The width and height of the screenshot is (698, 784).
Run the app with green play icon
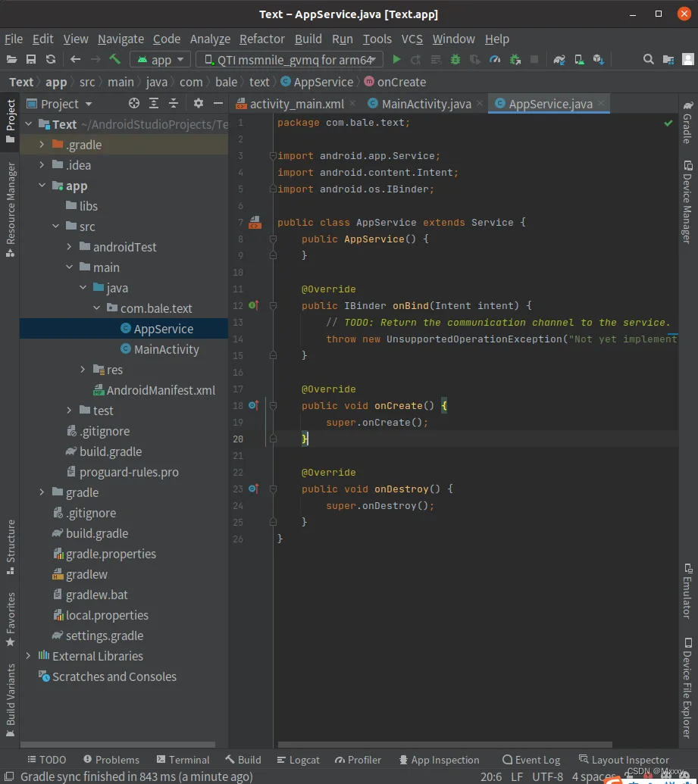(x=396, y=60)
